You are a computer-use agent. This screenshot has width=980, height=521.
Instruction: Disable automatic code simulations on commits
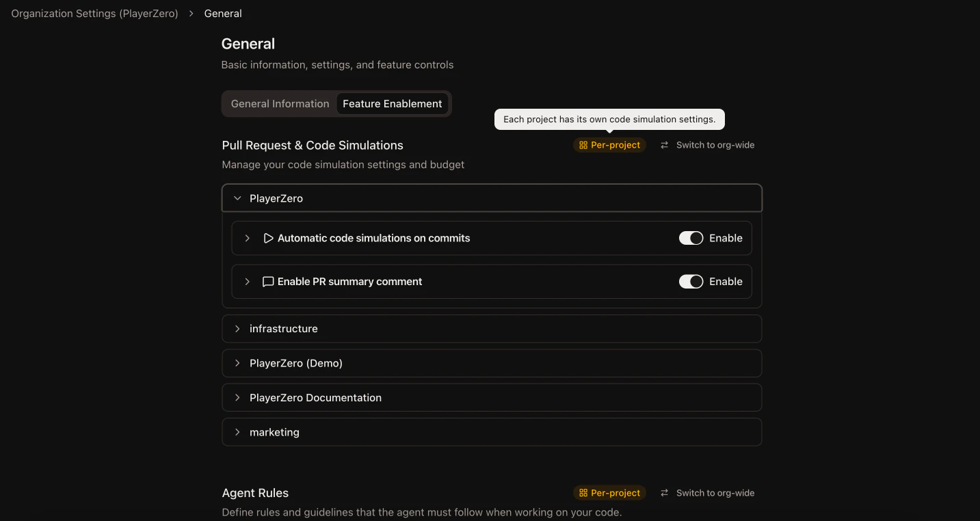(691, 238)
